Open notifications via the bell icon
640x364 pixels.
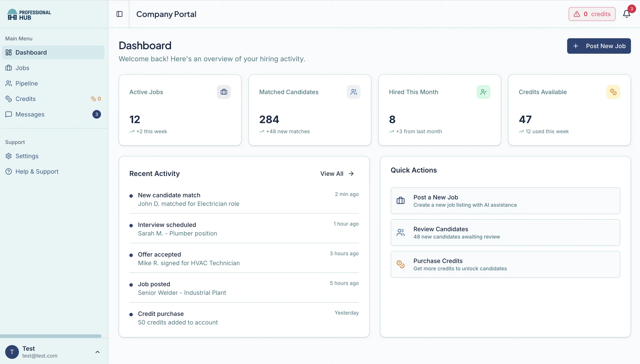(626, 14)
